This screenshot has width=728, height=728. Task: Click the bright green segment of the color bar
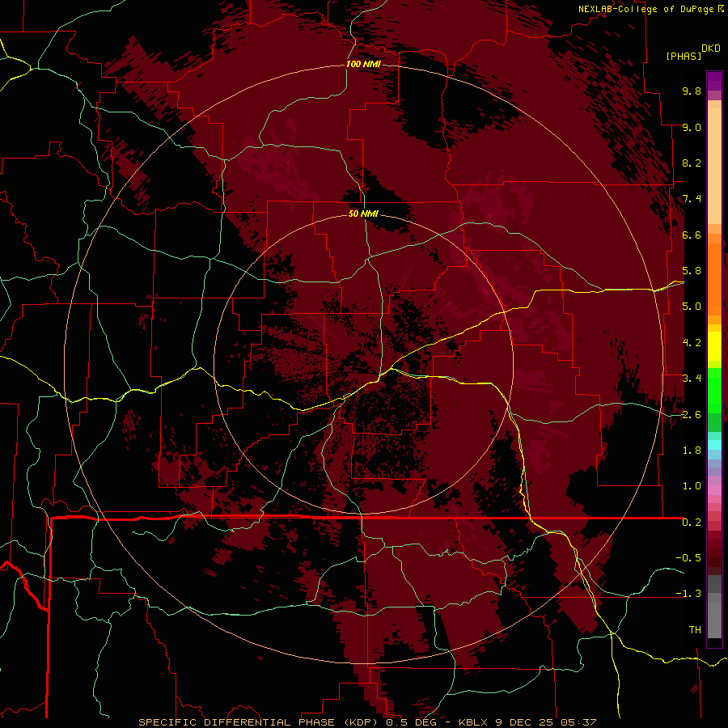coord(714,391)
